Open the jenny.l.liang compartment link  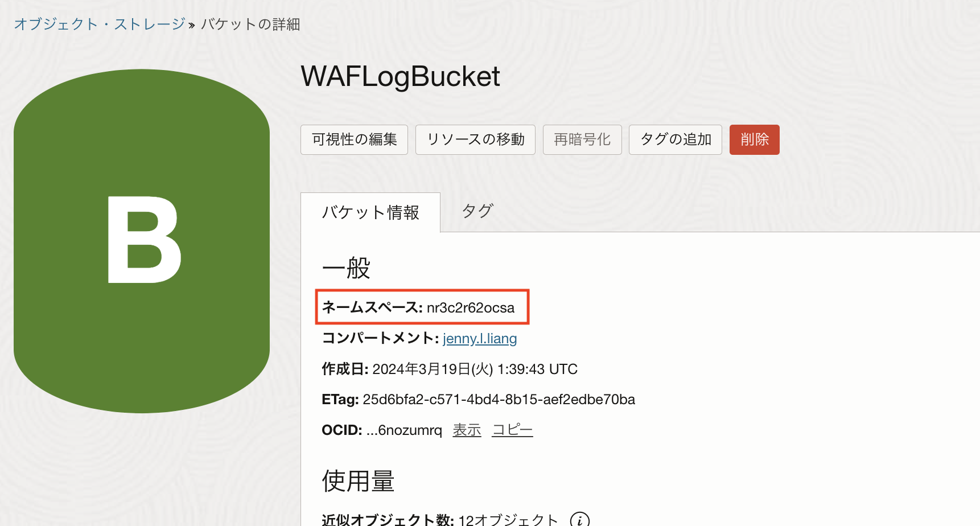coord(480,339)
